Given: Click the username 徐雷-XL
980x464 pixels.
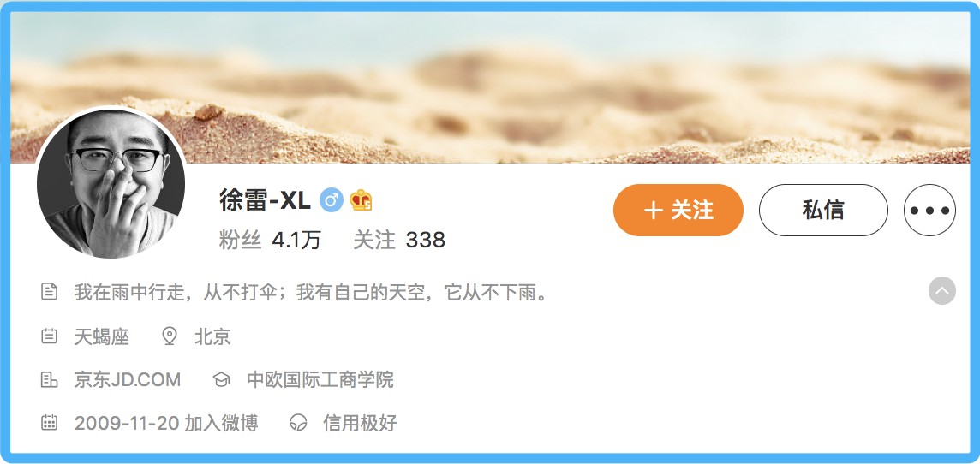Looking at the screenshot, I should tap(265, 200).
